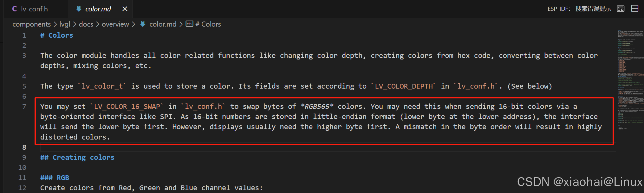Click the split editor layout icon
This screenshot has width=644, height=193.
click(635, 9)
